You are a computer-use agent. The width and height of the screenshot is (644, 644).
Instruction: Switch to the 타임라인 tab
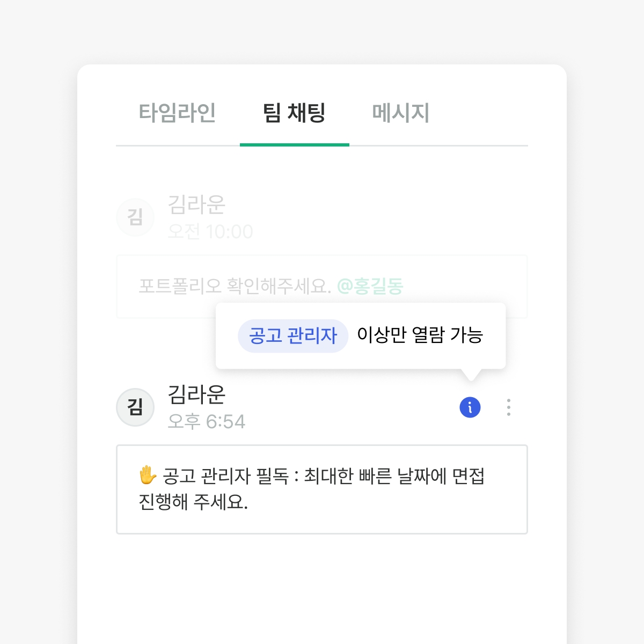point(177,113)
